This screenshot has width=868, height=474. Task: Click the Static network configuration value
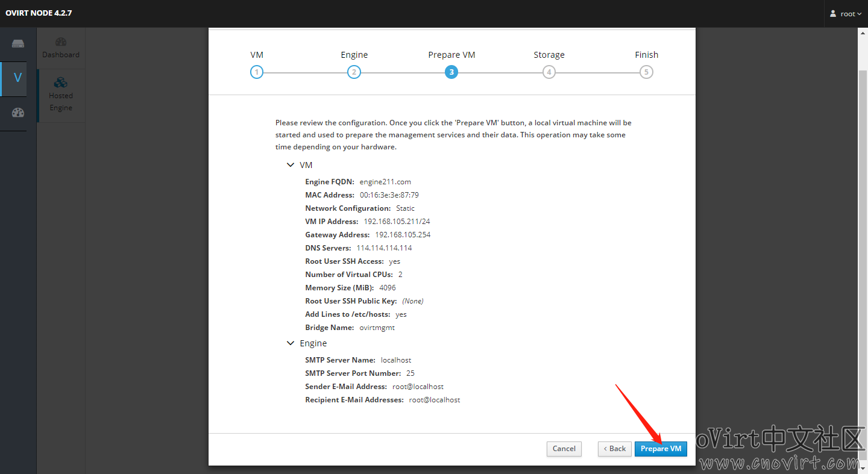click(405, 208)
